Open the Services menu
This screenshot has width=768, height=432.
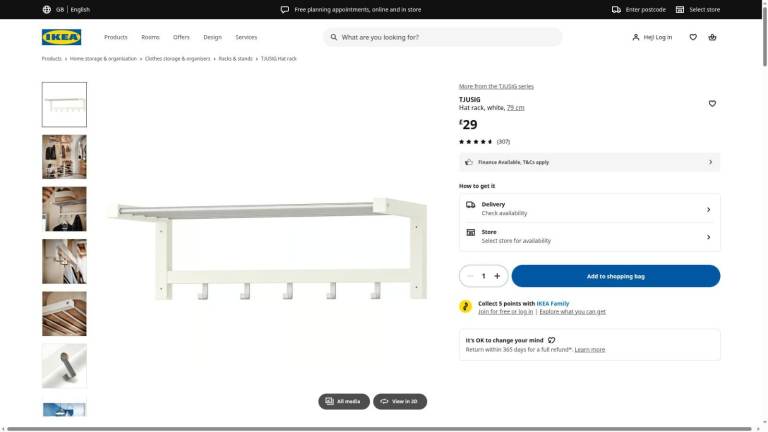tap(246, 37)
